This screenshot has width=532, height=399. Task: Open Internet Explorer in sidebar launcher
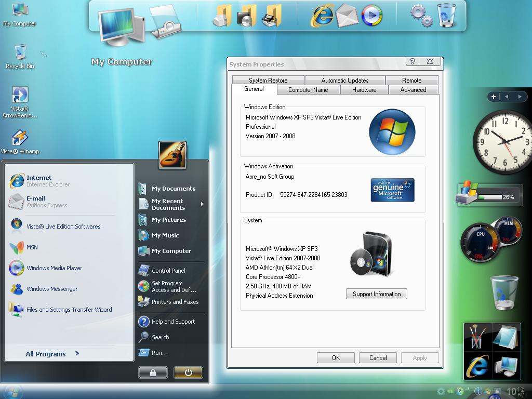tap(478, 366)
